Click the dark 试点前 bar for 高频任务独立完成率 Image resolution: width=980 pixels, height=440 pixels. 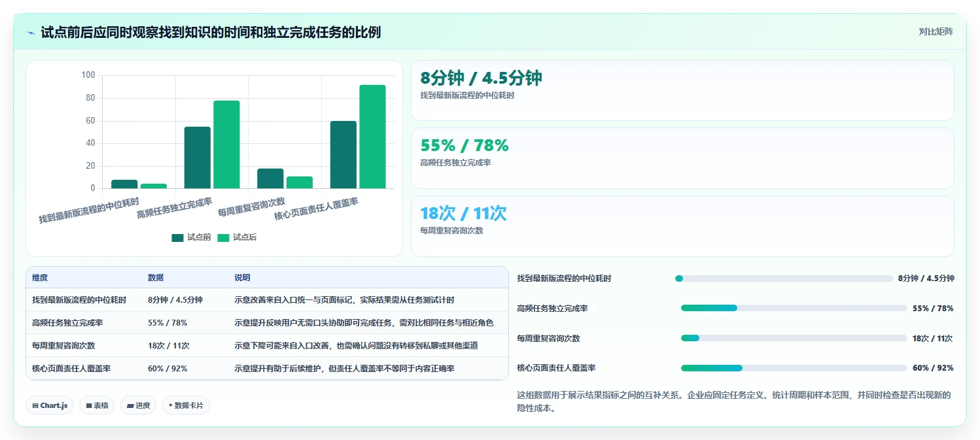click(198, 158)
